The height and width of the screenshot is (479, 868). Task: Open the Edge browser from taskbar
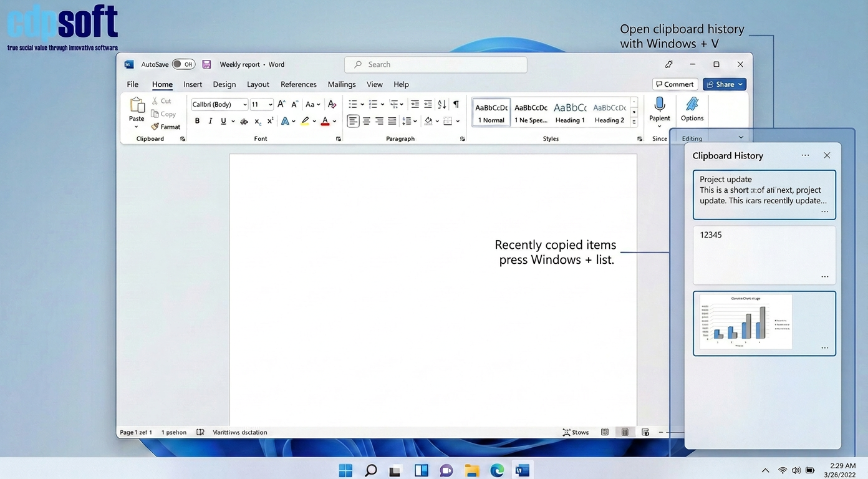pos(497,470)
